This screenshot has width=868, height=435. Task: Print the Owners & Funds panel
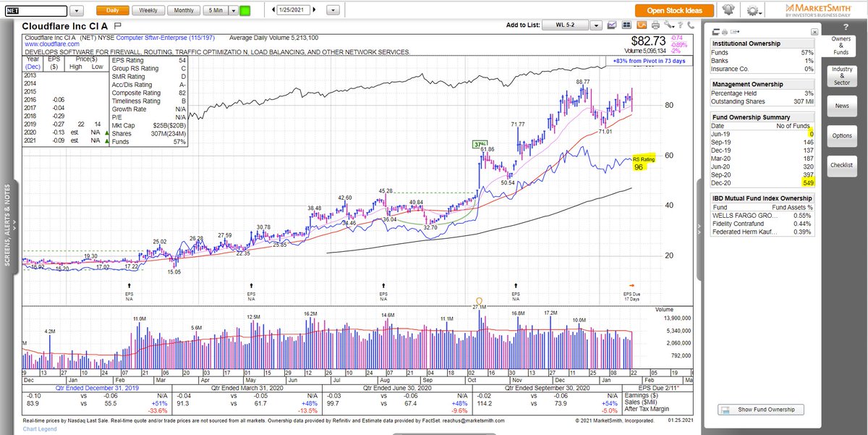725,32
